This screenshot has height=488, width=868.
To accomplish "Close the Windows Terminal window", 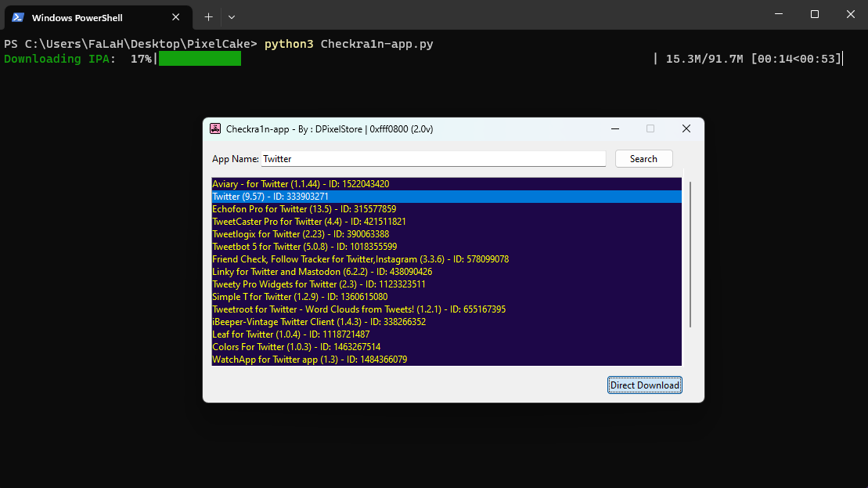I will click(x=850, y=14).
